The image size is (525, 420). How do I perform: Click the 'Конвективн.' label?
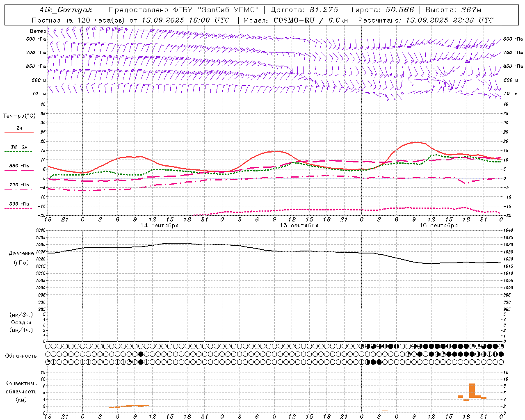pyautogui.click(x=21, y=383)
